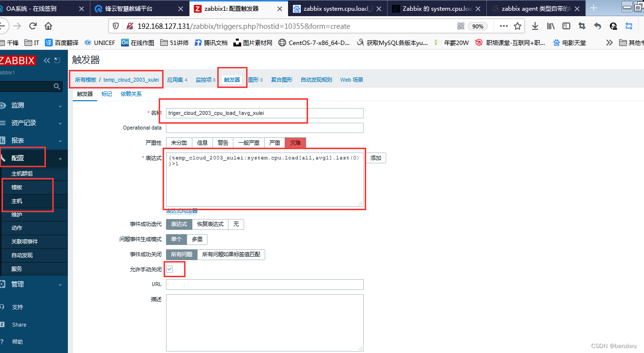Open the browser library icon
The image size is (644, 353).
click(x=551, y=26)
